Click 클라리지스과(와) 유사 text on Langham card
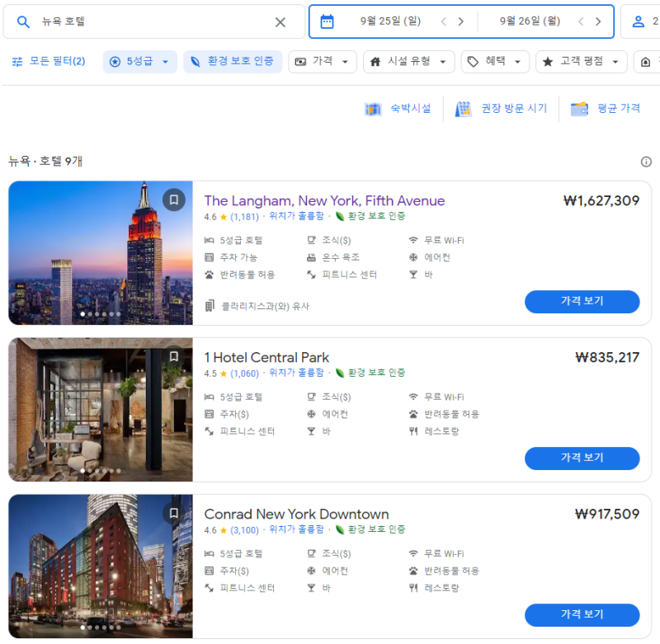660x644 pixels. pyautogui.click(x=265, y=306)
